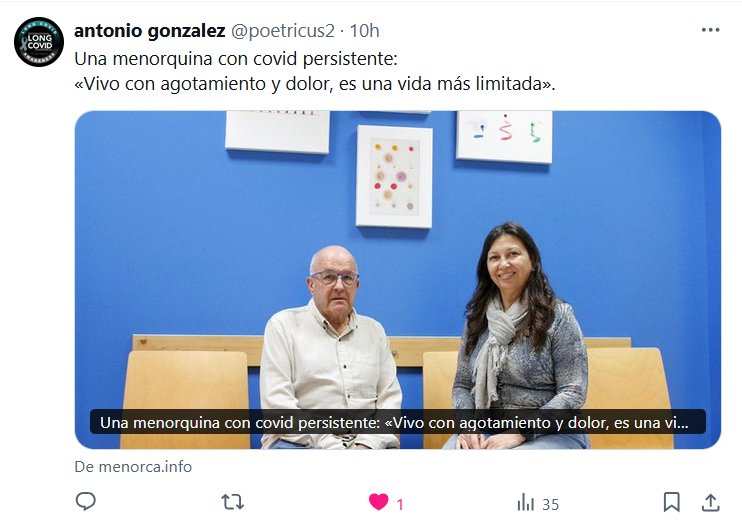742x530 pixels.
Task: Open antonio gonzalez's profile name link
Action: (150, 31)
